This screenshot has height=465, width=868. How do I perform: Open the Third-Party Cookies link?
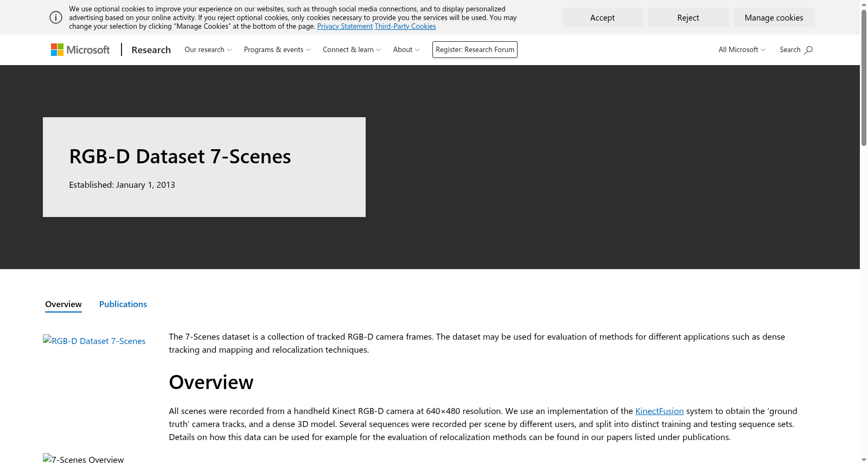click(405, 27)
